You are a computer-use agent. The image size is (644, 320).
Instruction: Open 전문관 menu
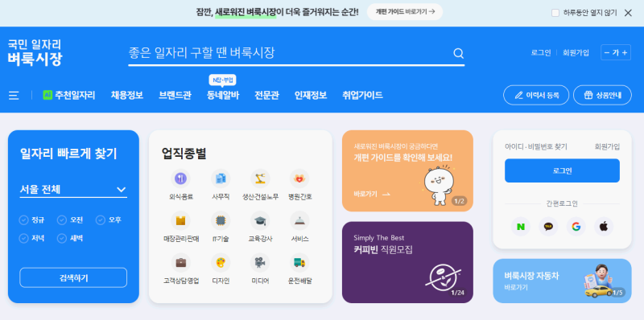point(266,95)
